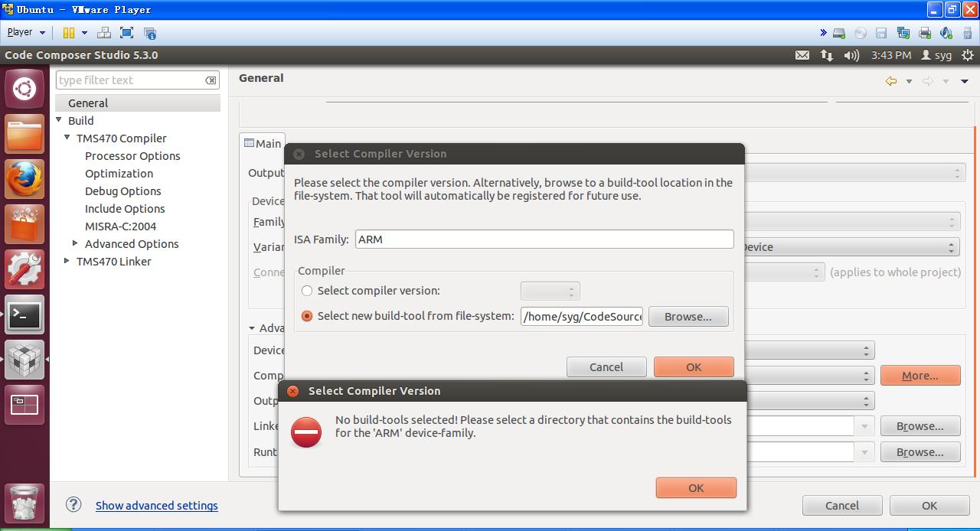Expand the TMS470 Linker node
The image size is (980, 531).
[x=67, y=261]
